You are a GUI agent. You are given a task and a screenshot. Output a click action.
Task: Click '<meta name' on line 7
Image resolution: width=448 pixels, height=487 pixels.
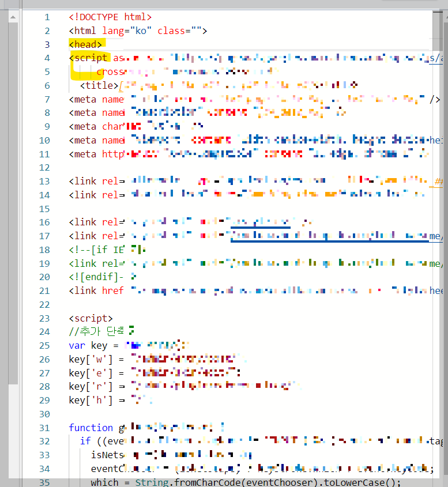point(96,99)
